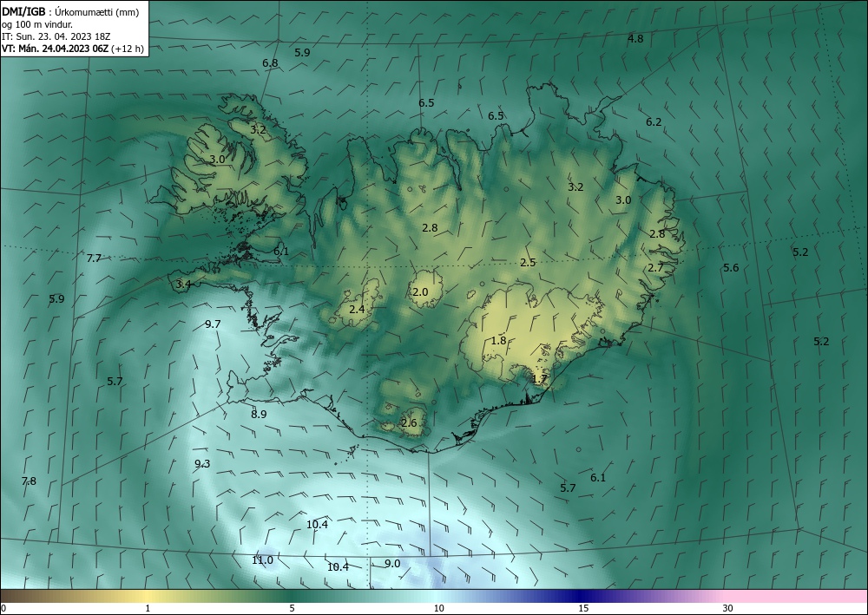The height and width of the screenshot is (615, 868).
Task: Click the 8.9 value near Reykjanes
Action: click(x=259, y=414)
